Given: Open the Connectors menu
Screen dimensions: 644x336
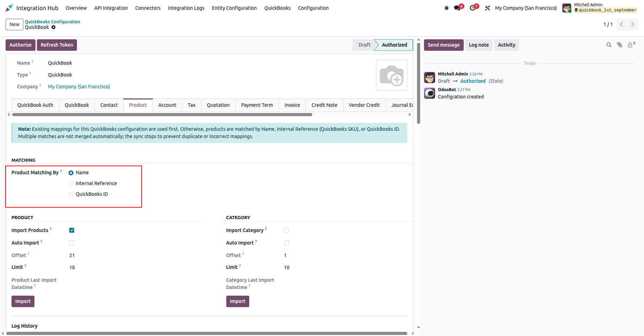Looking at the screenshot, I should (148, 8).
